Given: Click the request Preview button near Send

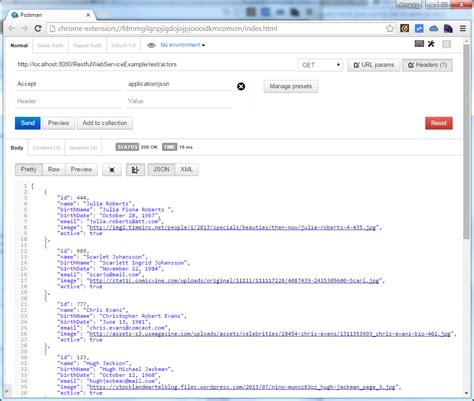Looking at the screenshot, I should click(59, 123).
